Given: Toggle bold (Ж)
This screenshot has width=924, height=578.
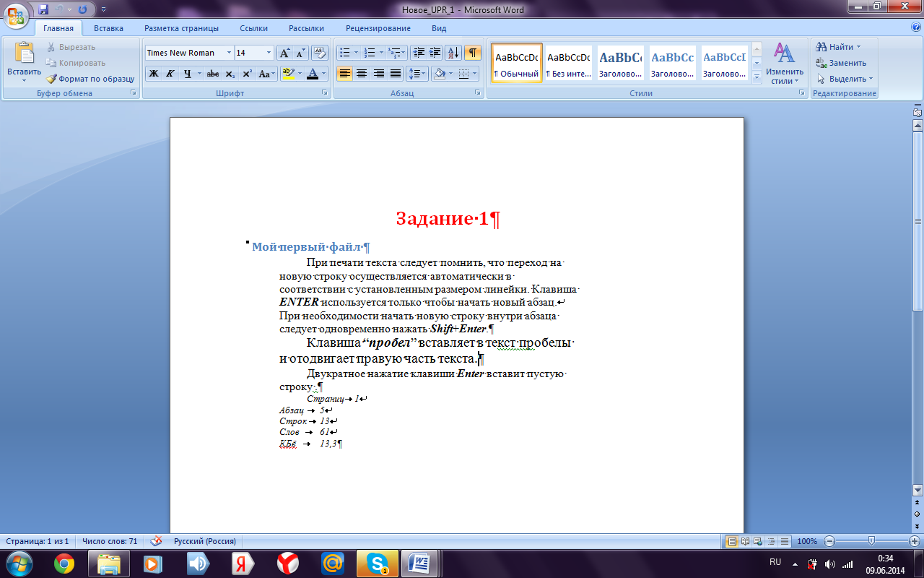Looking at the screenshot, I should coord(153,74).
